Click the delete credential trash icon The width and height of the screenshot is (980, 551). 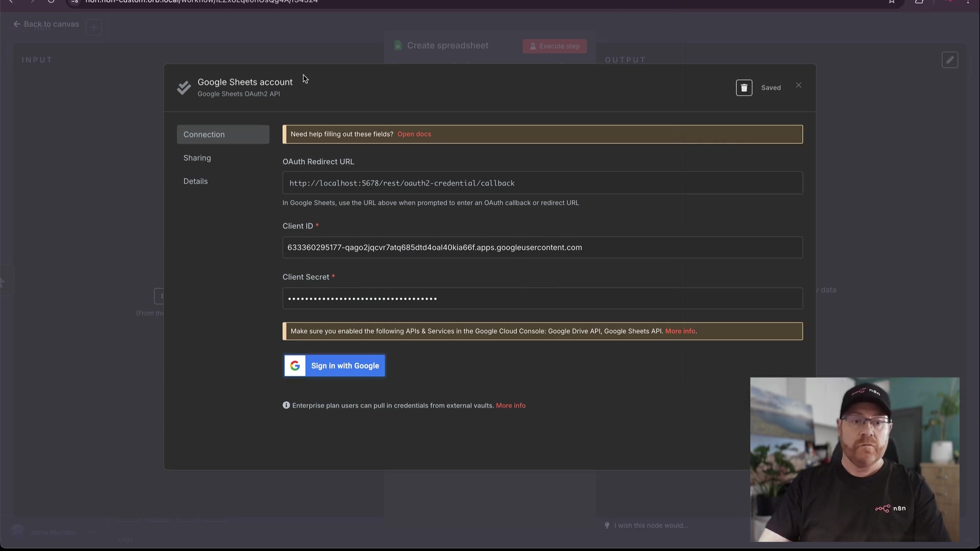click(744, 88)
